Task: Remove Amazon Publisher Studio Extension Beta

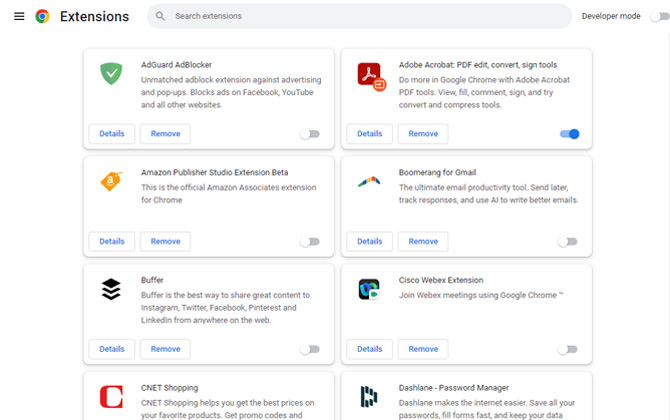Action: (165, 241)
